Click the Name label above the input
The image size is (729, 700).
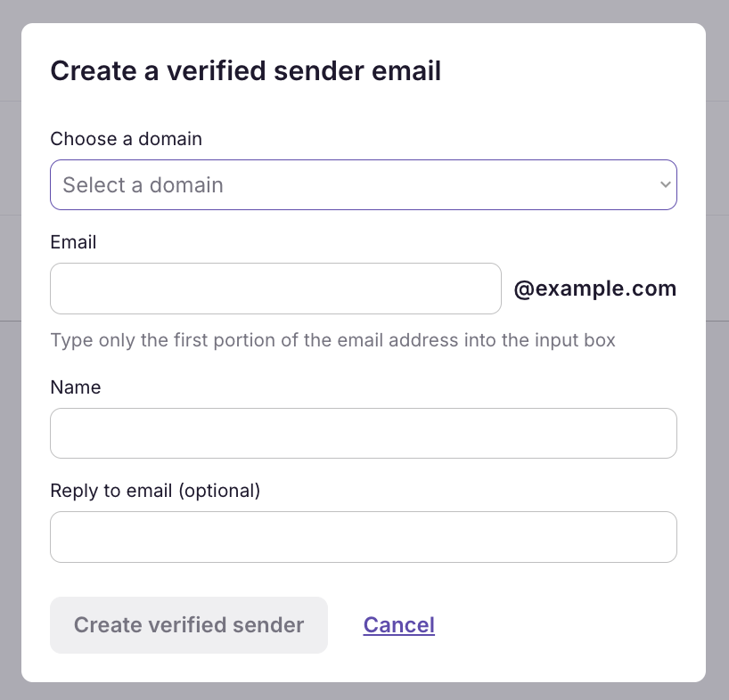point(76,387)
